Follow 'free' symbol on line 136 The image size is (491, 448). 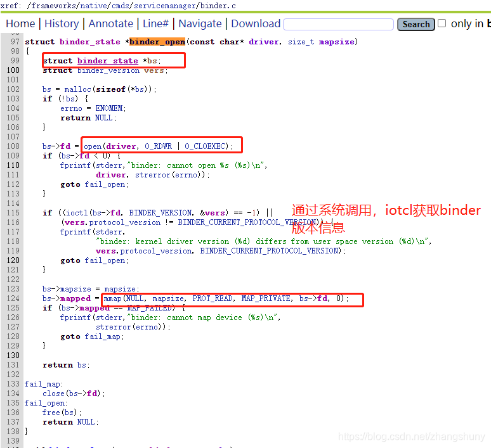51,413
